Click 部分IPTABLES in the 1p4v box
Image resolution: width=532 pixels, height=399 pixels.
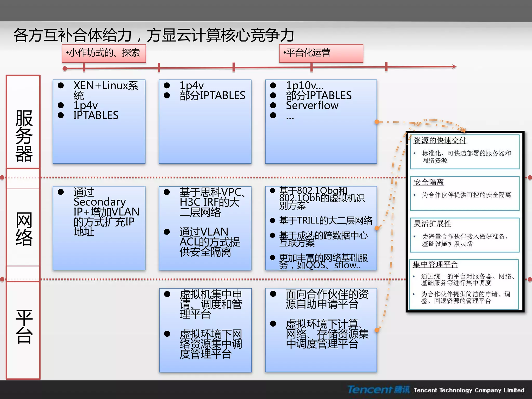(x=212, y=96)
